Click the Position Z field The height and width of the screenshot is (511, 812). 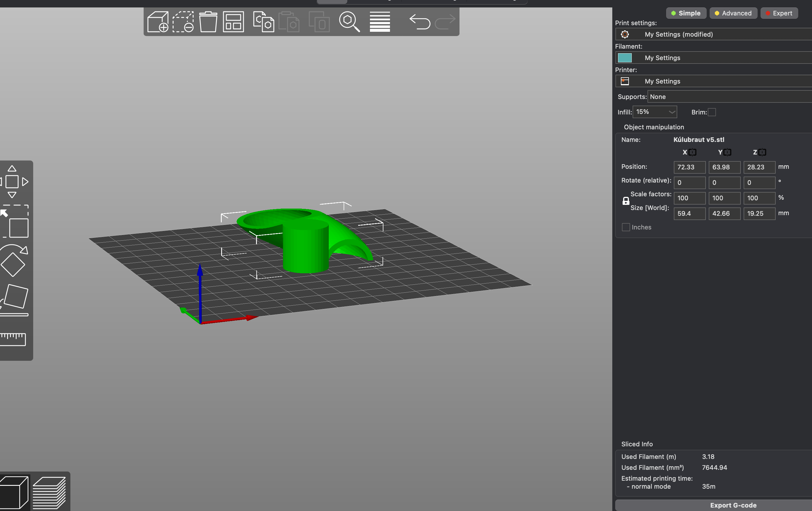759,167
